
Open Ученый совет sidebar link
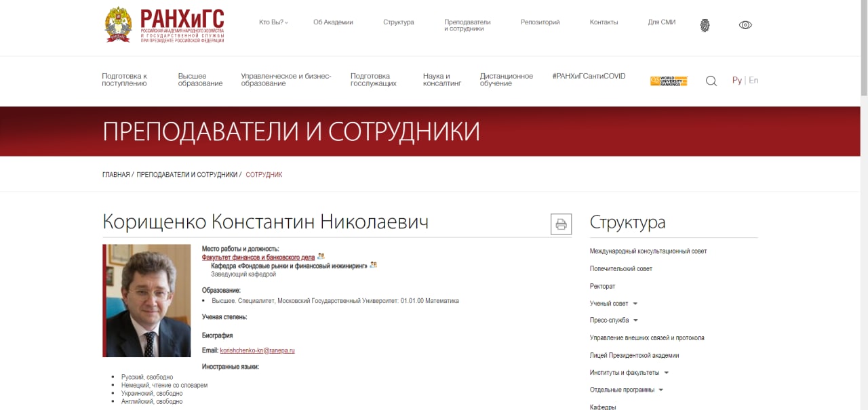(609, 304)
